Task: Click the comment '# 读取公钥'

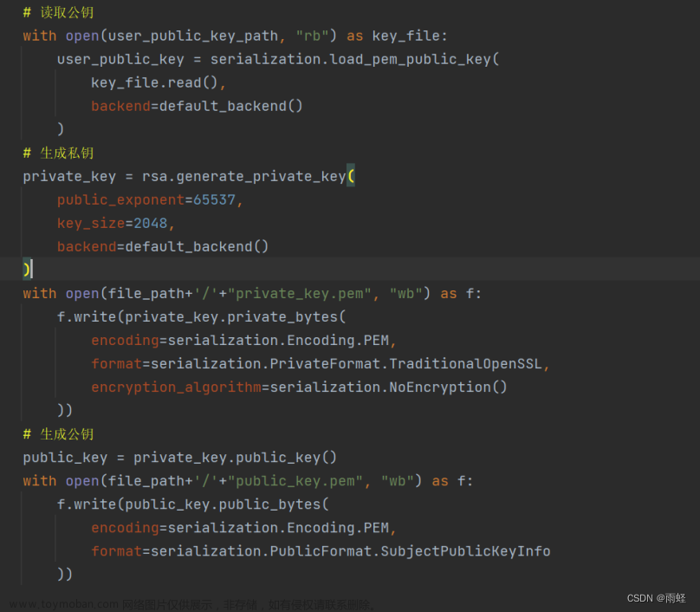Action: pos(59,12)
